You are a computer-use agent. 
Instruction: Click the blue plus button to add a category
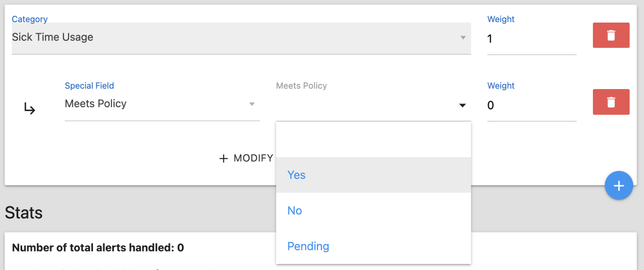pos(619,186)
